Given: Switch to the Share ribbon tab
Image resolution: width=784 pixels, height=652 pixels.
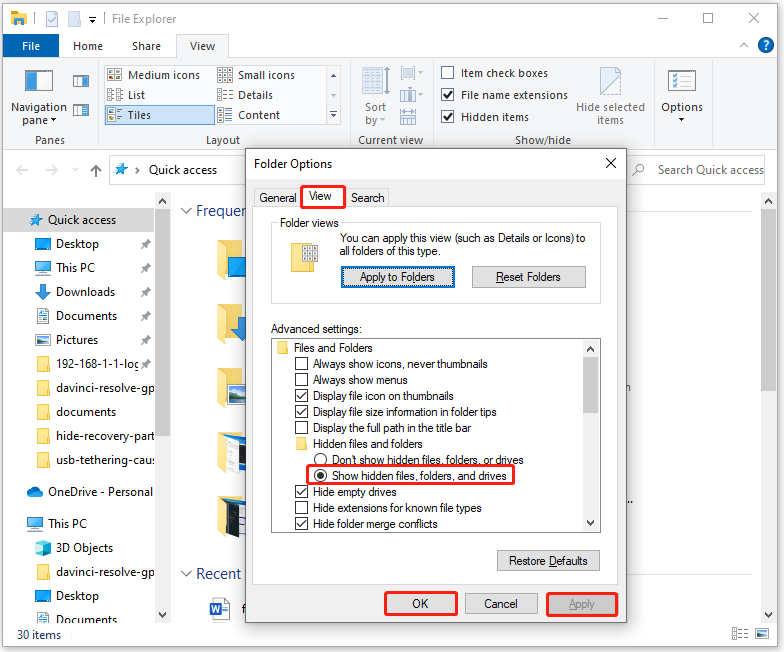Looking at the screenshot, I should (146, 46).
